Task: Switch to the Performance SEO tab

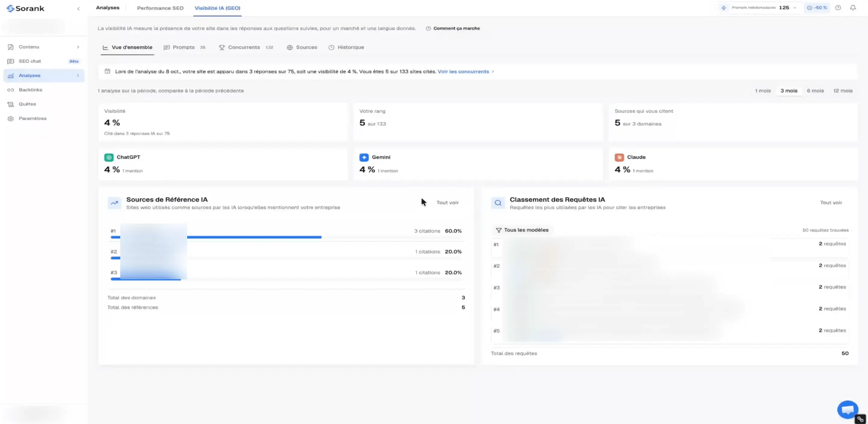Action: (160, 8)
